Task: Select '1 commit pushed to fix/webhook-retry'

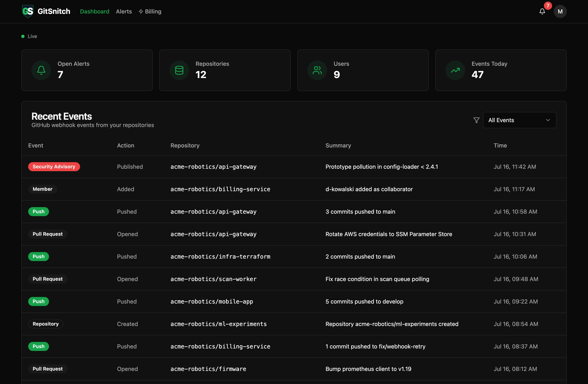Action: pyautogui.click(x=375, y=346)
